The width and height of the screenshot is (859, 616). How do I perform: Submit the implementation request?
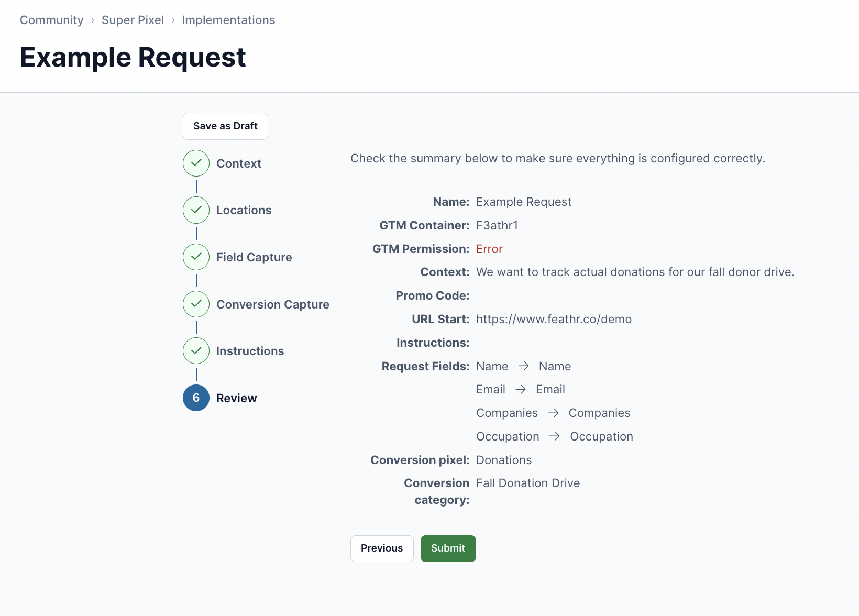[448, 548]
